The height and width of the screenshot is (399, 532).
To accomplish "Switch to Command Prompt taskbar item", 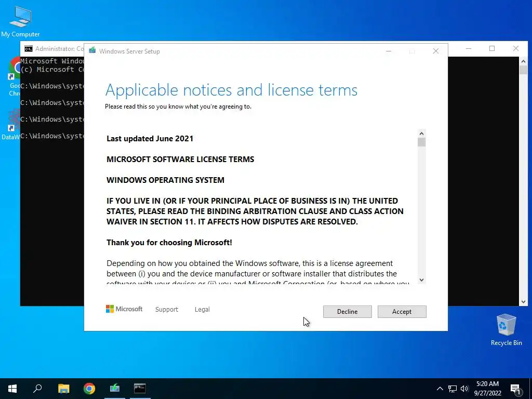I will coord(140,389).
